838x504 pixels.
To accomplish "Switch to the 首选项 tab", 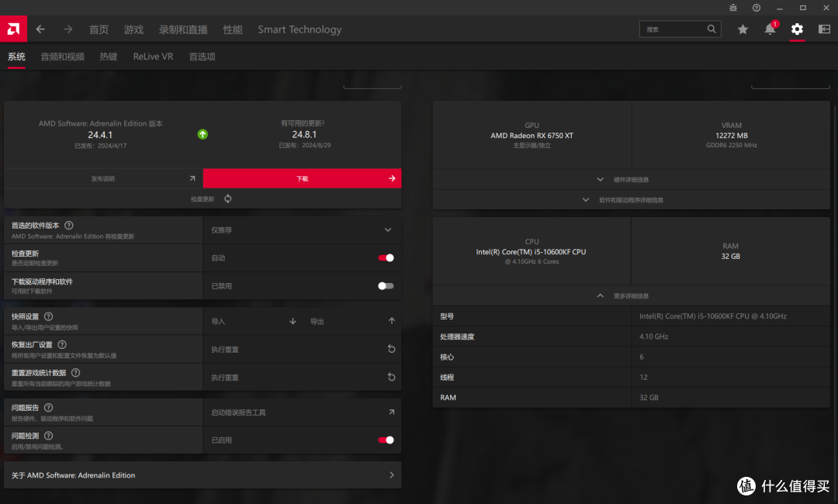I will click(x=202, y=57).
